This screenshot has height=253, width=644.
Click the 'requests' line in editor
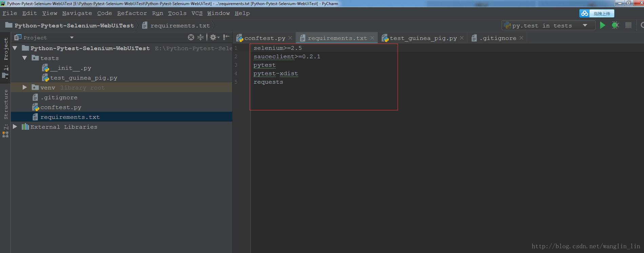click(268, 82)
